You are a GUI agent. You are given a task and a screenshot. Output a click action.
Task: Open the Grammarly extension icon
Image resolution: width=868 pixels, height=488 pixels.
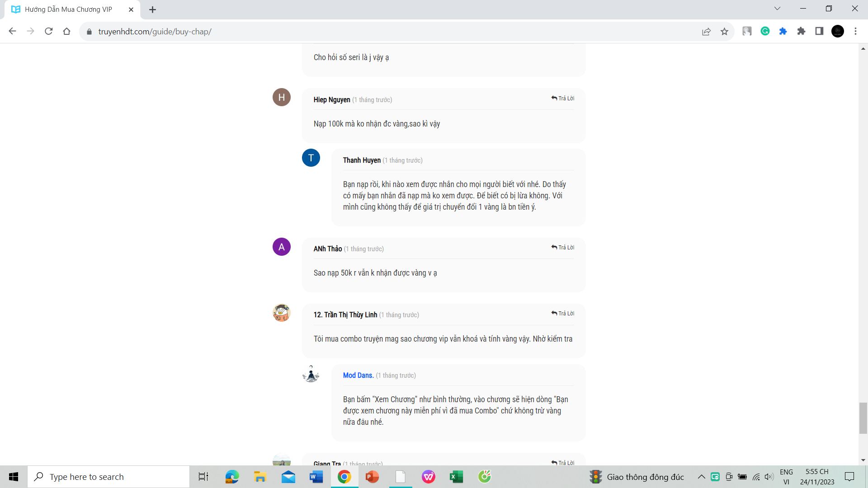(x=765, y=31)
